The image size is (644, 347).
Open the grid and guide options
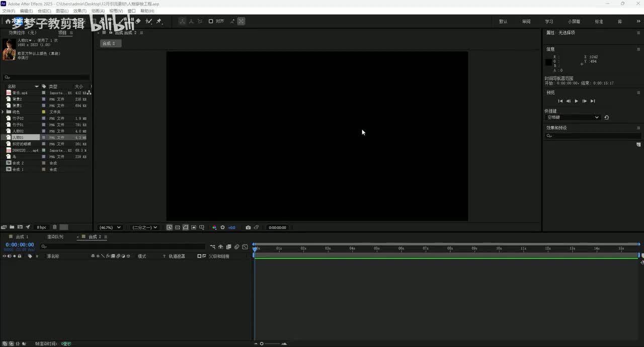pyautogui.click(x=202, y=227)
